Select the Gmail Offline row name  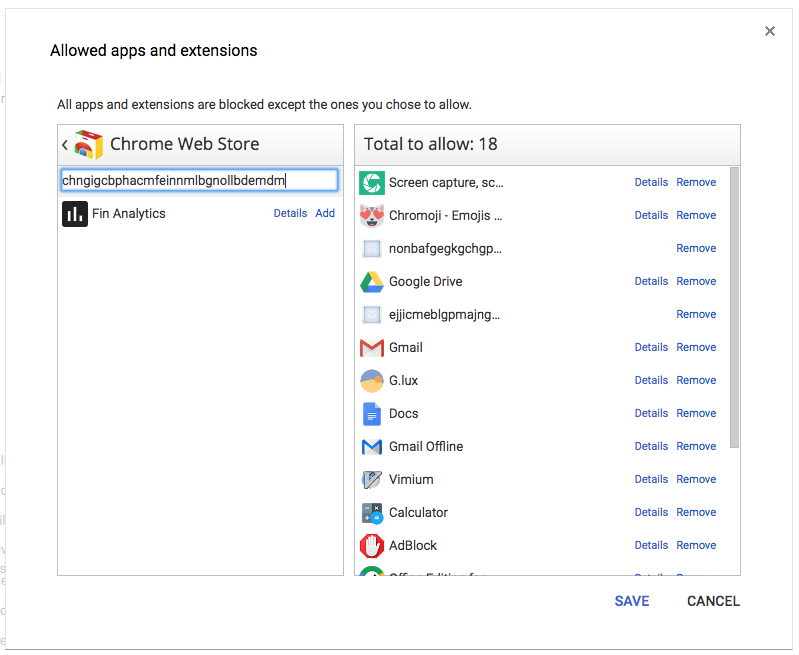[426, 447]
